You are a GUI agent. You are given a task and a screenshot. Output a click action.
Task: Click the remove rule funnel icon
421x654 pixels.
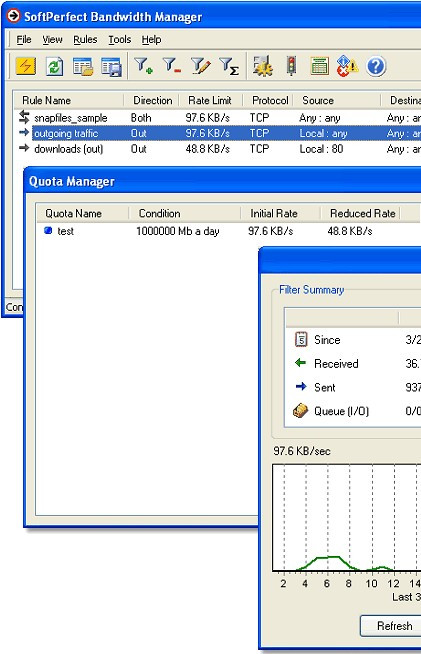coord(171,66)
